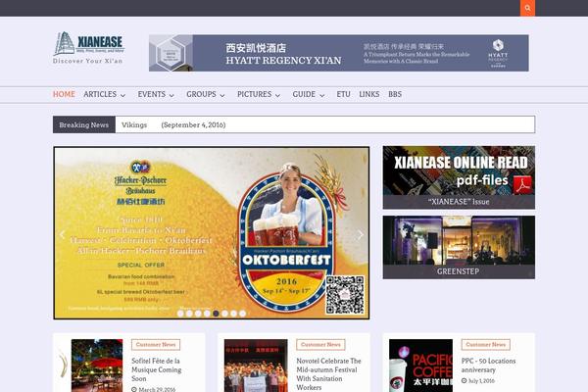Expand the GUIDE dropdown arrow
The width and height of the screenshot is (588, 392).
click(321, 95)
